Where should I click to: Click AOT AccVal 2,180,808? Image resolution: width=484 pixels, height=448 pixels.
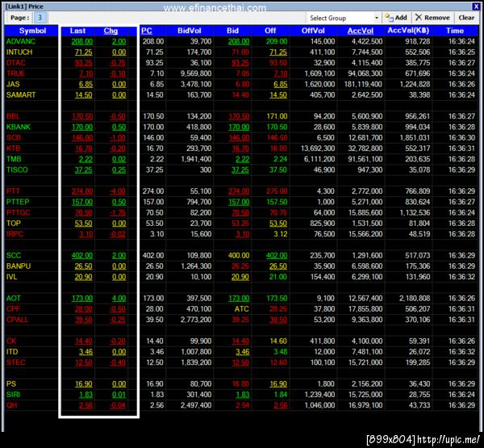(415, 299)
